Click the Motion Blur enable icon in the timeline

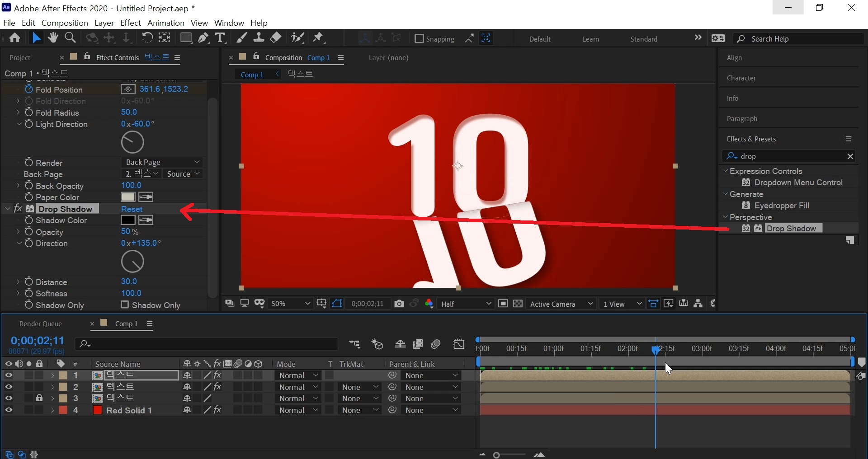tap(436, 344)
